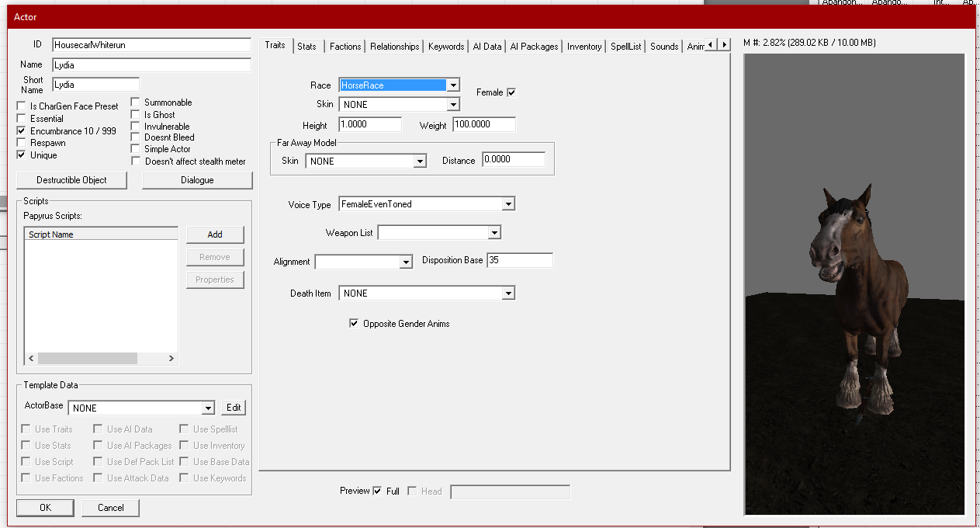Open the AI Data tab
This screenshot has width=980, height=528.
[x=487, y=47]
